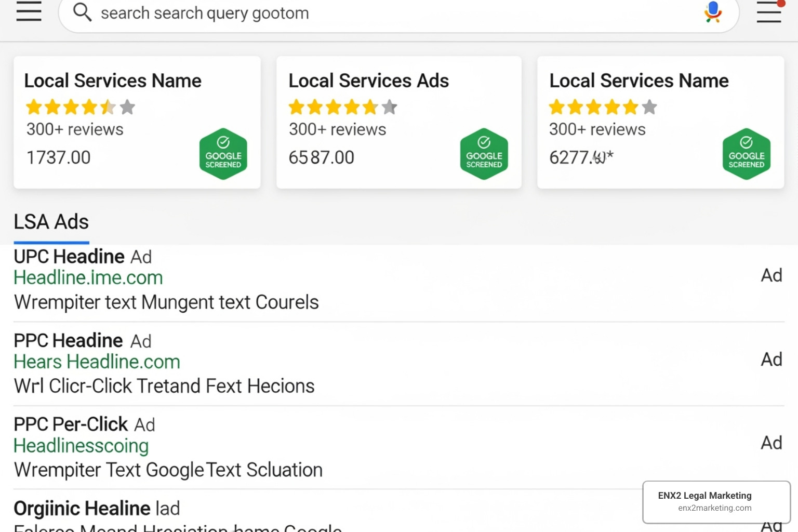
Task: Open the hamburger navigation menu
Action: click(29, 11)
